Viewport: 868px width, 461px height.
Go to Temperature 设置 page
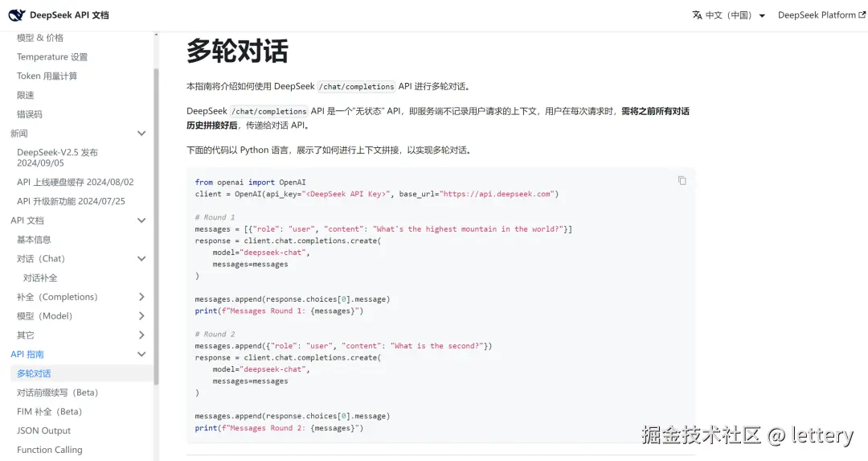(52, 57)
